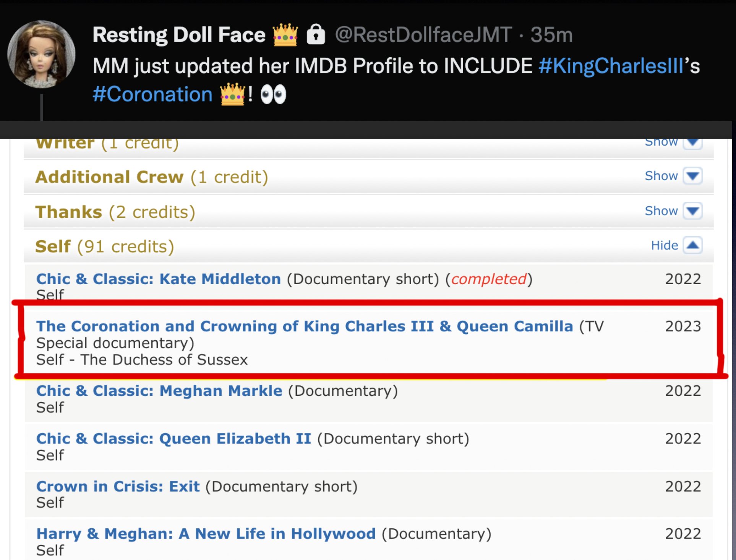Expand the Additional Crew credits arrow
Viewport: 736px width, 560px height.
click(x=692, y=176)
